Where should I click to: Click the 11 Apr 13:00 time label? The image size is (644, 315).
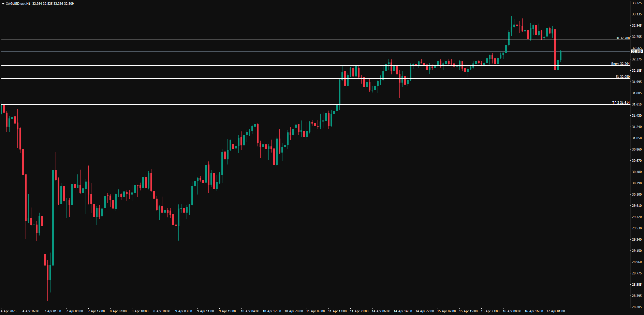(337, 311)
